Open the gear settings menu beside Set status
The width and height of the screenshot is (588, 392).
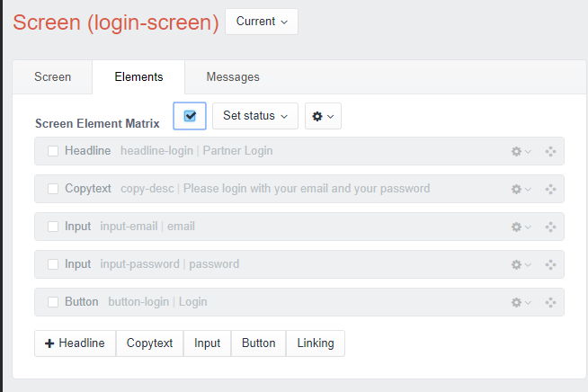[323, 116]
